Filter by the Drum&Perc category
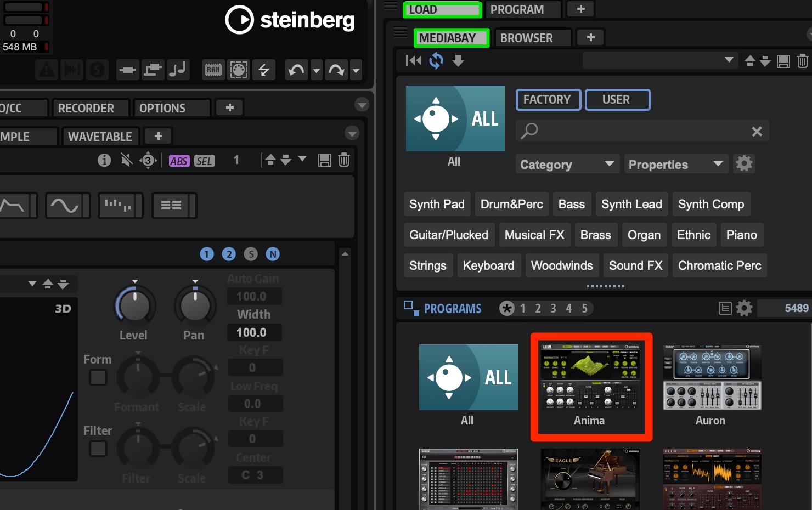 511,204
